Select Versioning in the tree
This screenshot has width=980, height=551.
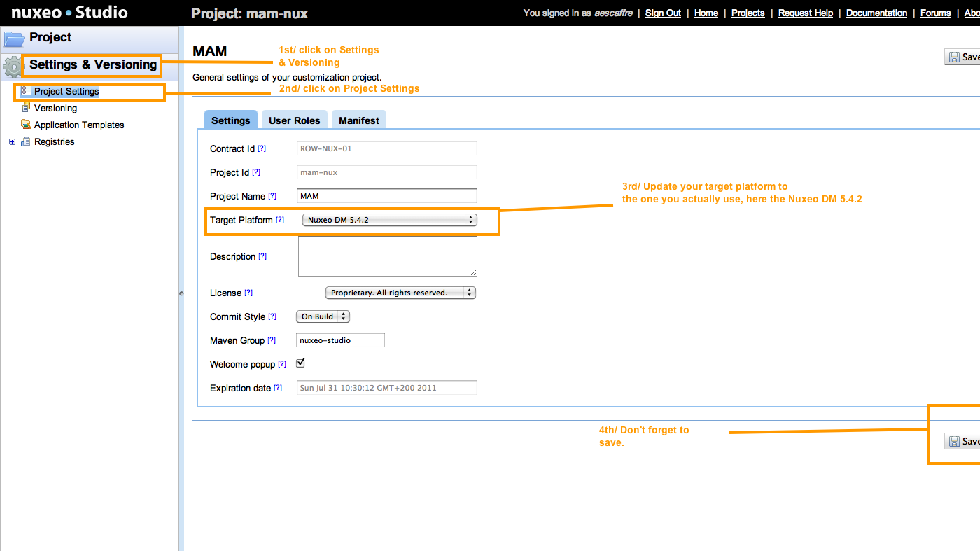click(x=55, y=108)
